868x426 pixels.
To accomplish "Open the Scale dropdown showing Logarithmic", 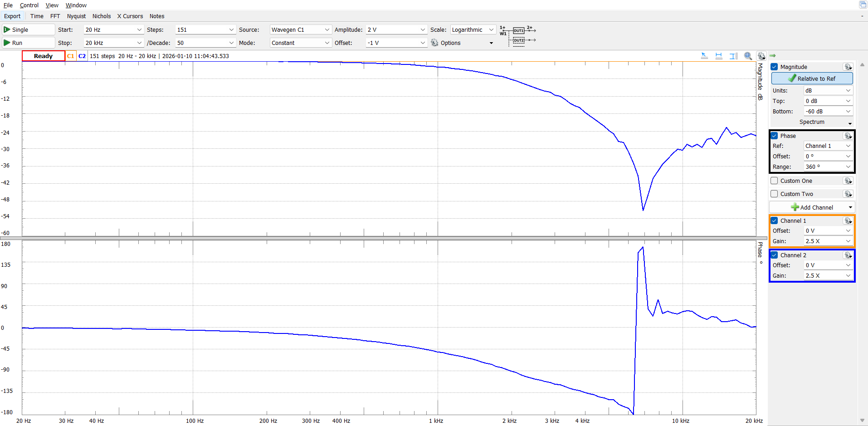I will tap(473, 29).
